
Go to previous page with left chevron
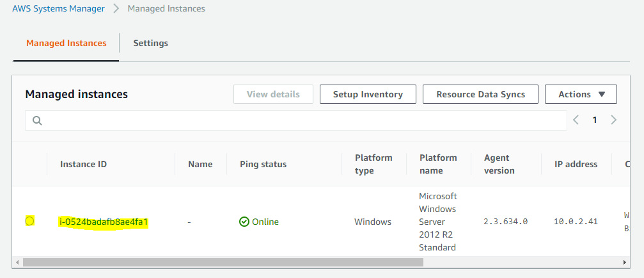pos(576,120)
